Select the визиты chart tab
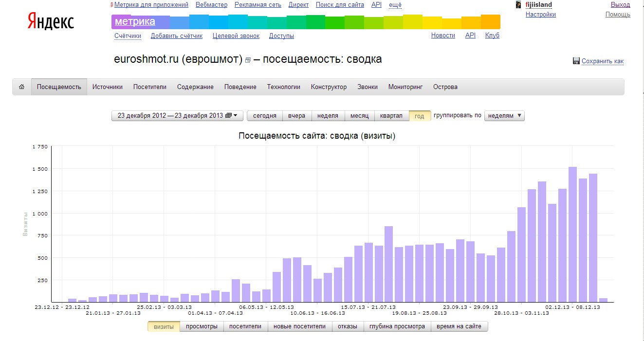This screenshot has height=341, width=644. [164, 326]
